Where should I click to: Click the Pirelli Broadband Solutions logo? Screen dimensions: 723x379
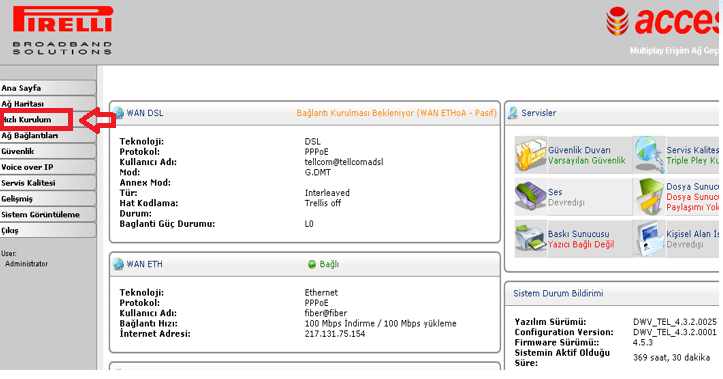pyautogui.click(x=63, y=30)
